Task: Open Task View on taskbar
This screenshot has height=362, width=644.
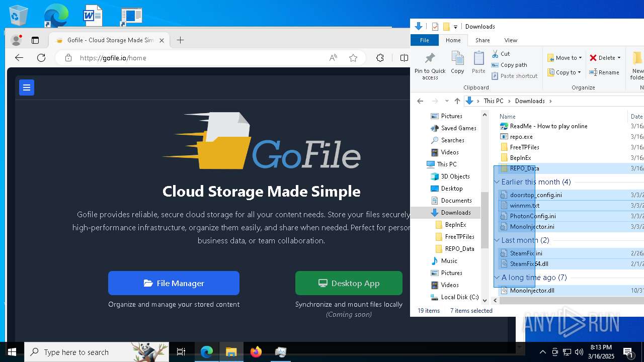Action: point(181,352)
